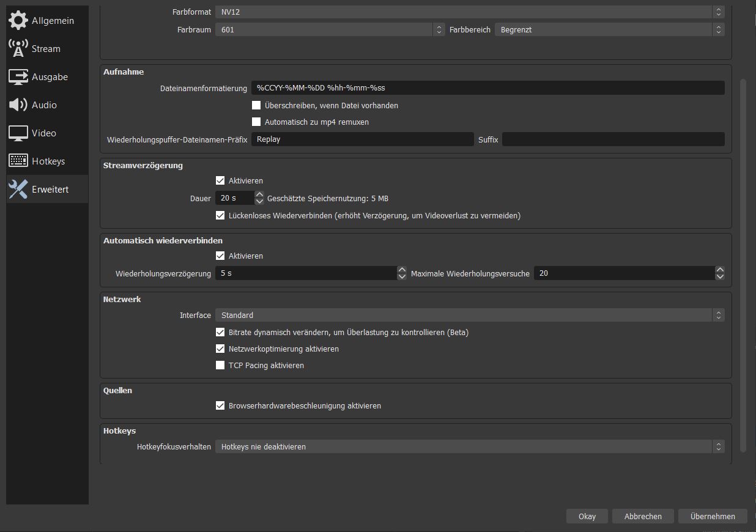756x532 pixels.
Task: Click the Okay button
Action: pyautogui.click(x=587, y=516)
